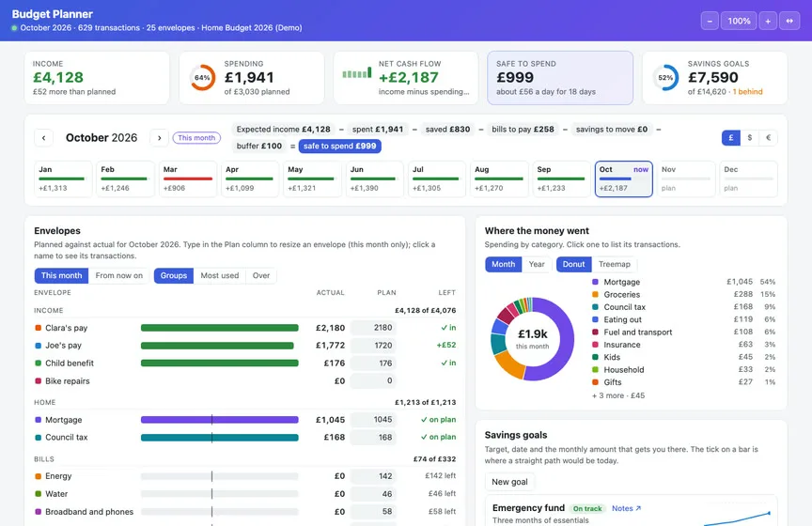Show spending by Year
Screen dimensions: 812x526
point(537,264)
